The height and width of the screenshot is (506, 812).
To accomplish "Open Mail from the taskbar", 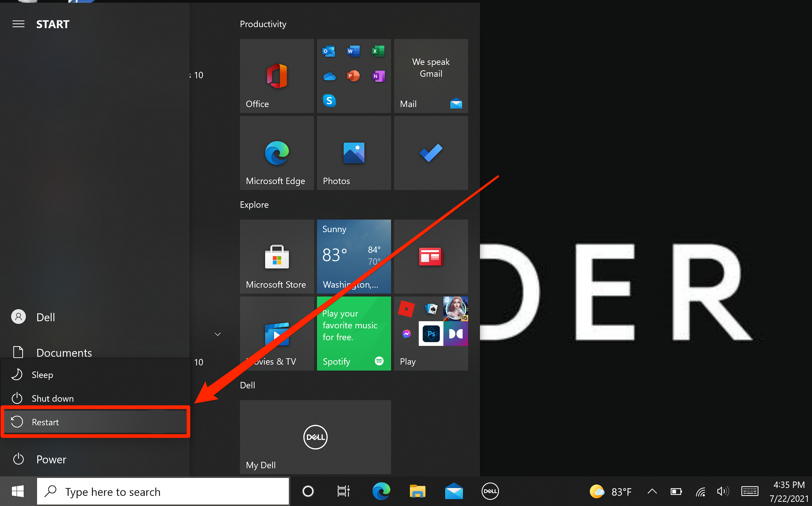I will tap(454, 491).
